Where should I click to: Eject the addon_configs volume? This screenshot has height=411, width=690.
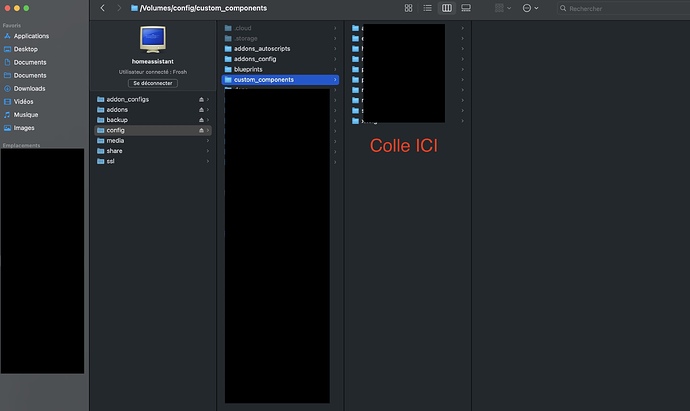[x=201, y=99]
